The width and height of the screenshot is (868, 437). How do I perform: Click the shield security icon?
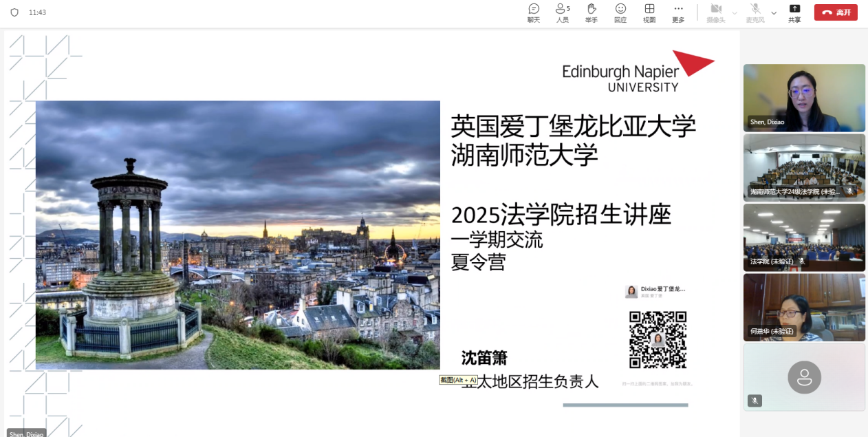click(14, 12)
